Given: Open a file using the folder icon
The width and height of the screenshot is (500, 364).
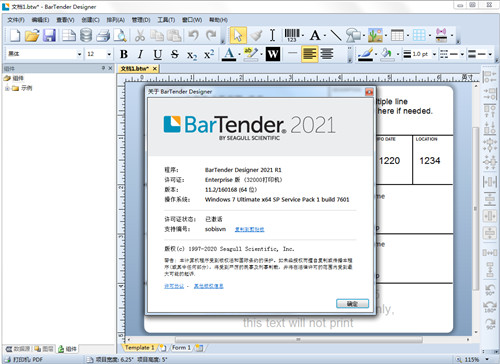Looking at the screenshot, I should [x=32, y=35].
